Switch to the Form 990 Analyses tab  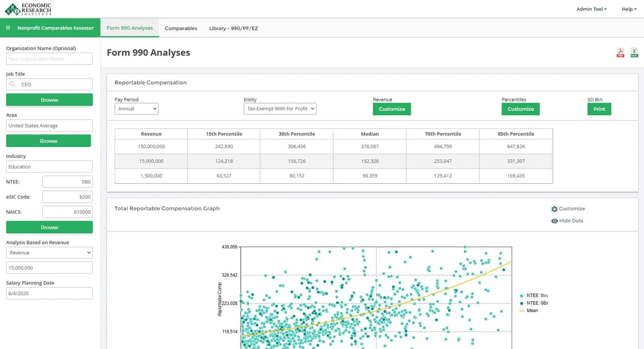click(x=130, y=28)
